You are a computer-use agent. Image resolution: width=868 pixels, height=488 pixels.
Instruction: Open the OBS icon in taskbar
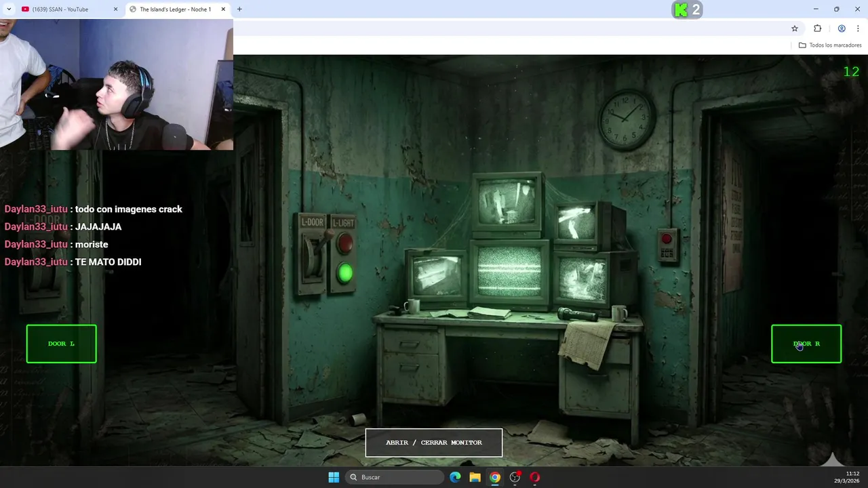click(x=515, y=477)
